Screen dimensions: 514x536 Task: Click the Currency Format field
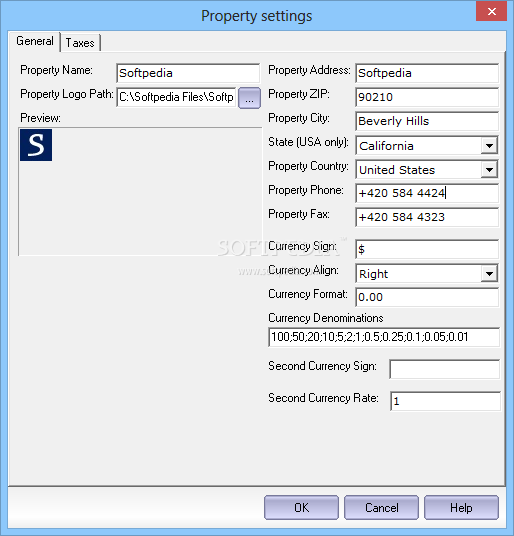427,297
